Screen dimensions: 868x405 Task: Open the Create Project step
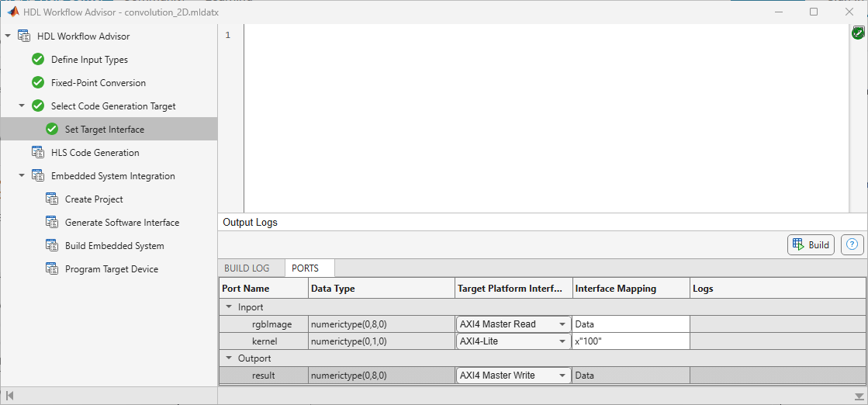point(94,199)
